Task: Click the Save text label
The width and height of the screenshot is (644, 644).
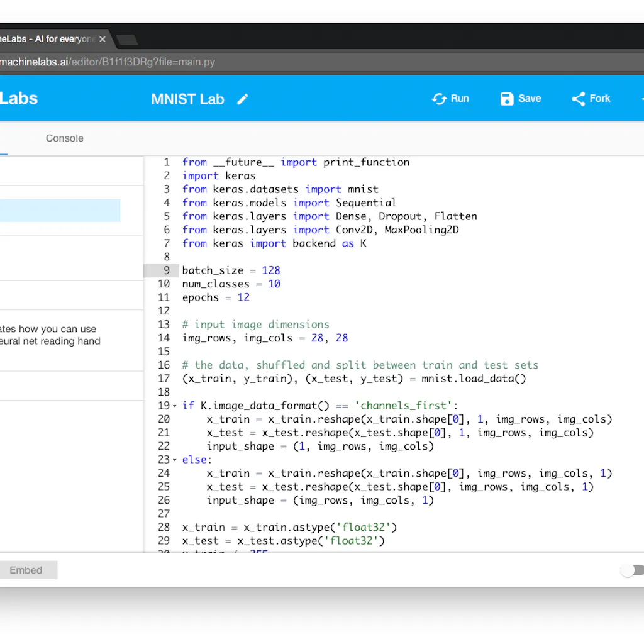Action: click(530, 99)
